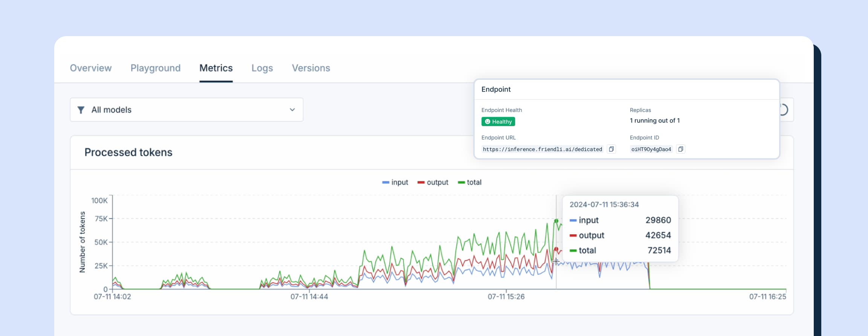The height and width of the screenshot is (336, 868).
Task: Click the Number of tokens axis title
Action: pyautogui.click(x=82, y=242)
